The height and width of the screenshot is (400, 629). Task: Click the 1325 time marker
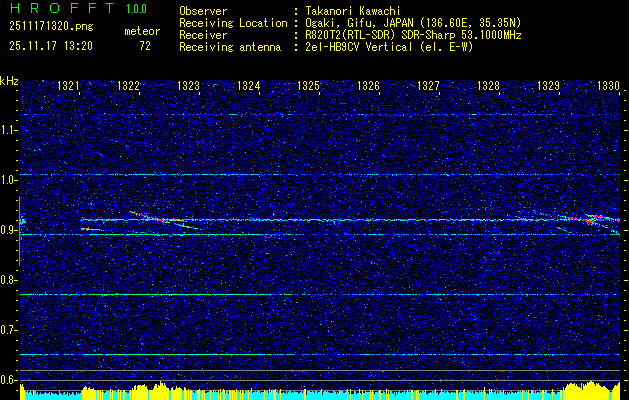coord(308,85)
